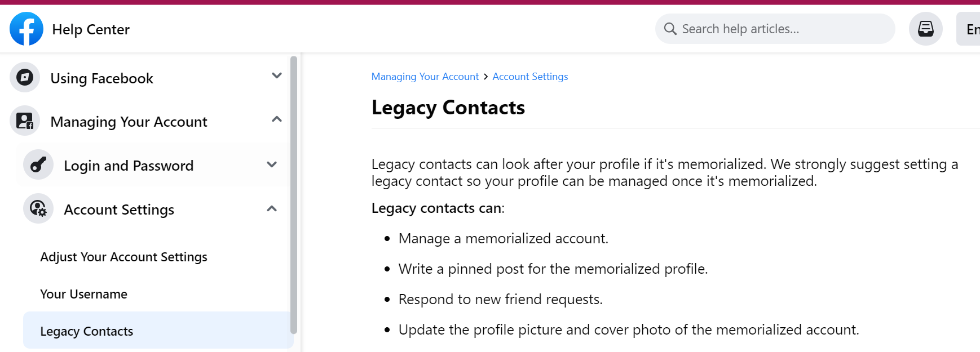Open the language selector button
The height and width of the screenshot is (352, 980).
968,29
